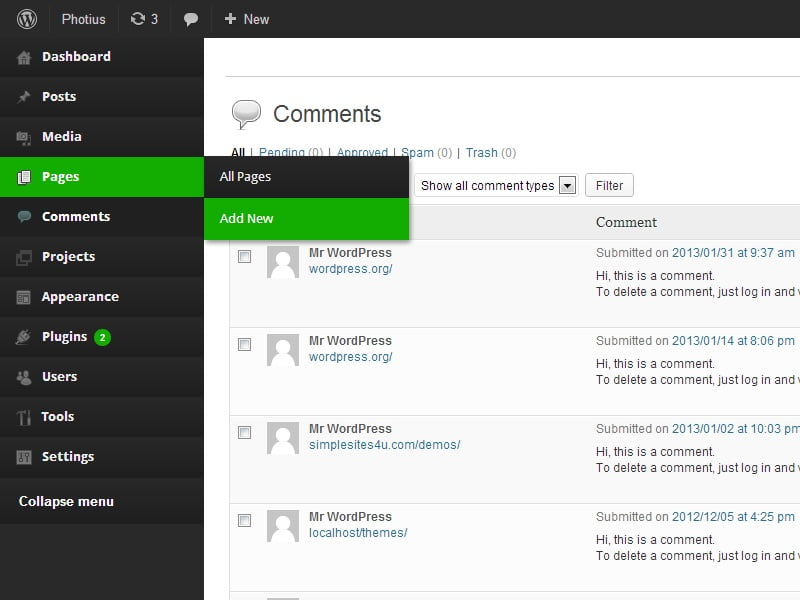Click the large Comments heading speech bubble

(x=246, y=113)
